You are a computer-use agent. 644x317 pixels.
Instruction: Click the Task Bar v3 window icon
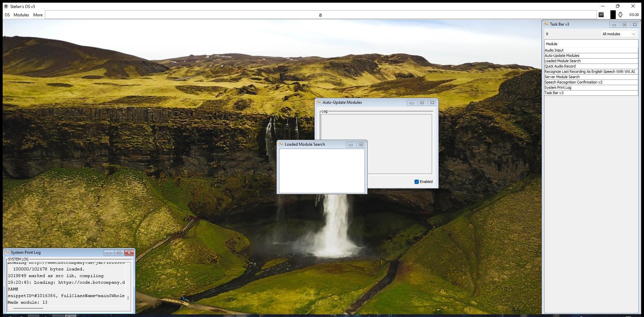(x=546, y=24)
